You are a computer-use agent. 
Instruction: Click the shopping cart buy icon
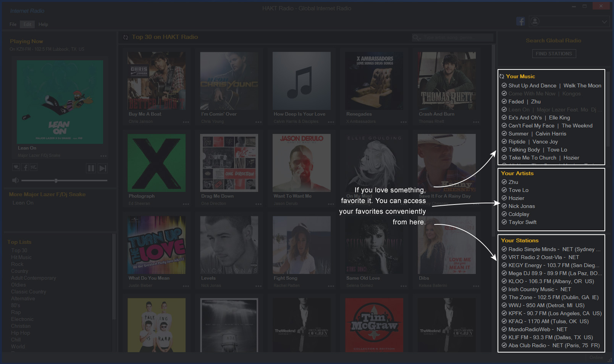[x=34, y=167]
